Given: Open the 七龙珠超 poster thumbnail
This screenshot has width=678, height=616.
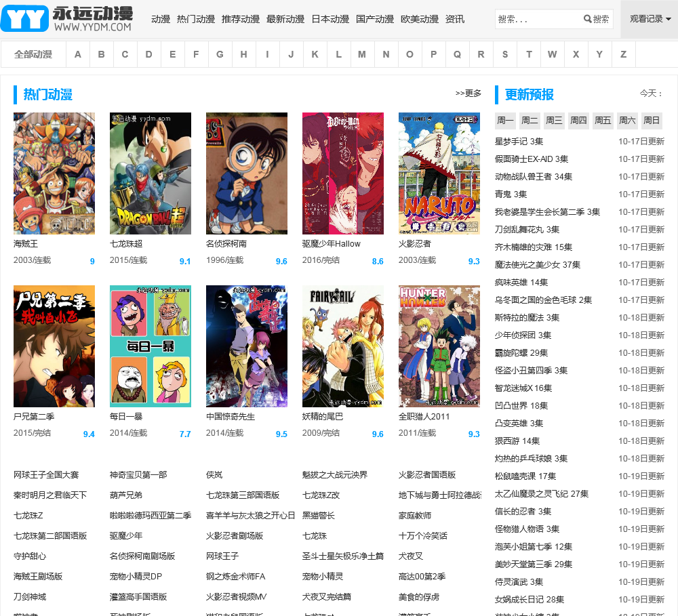Looking at the screenshot, I should point(151,173).
